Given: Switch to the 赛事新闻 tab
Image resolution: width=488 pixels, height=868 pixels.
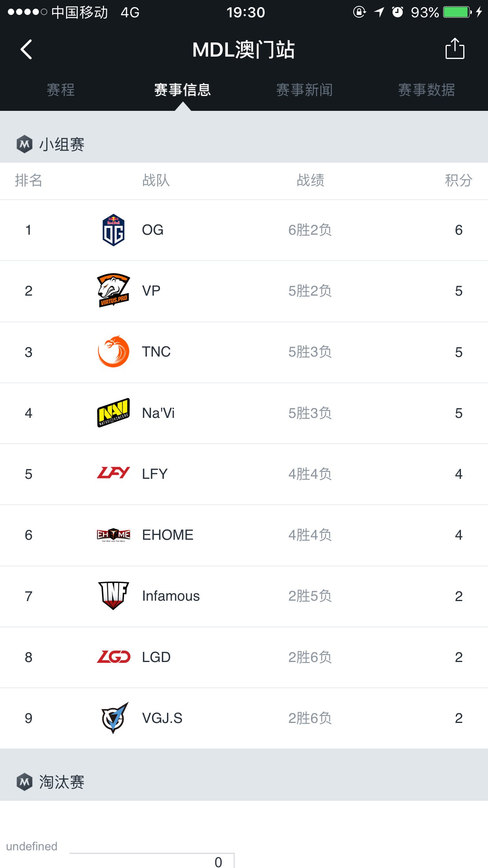Looking at the screenshot, I should (305, 90).
